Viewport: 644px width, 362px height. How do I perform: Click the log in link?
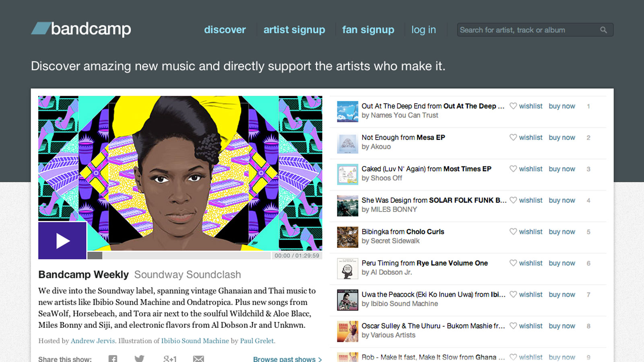tap(423, 30)
